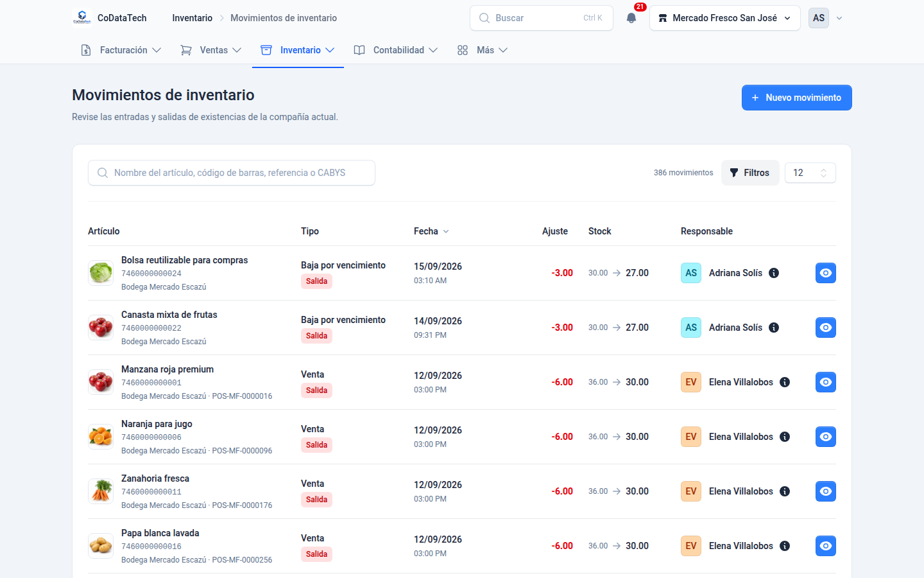
Task: Open the Facturación menu
Action: pyautogui.click(x=121, y=50)
